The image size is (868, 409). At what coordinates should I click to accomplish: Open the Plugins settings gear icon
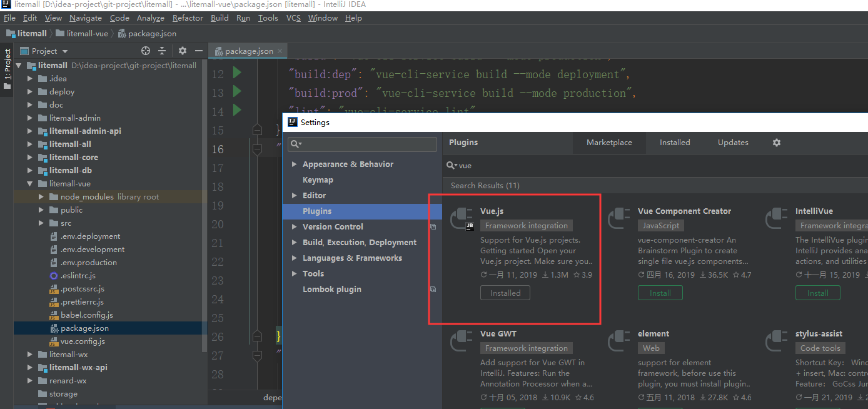(777, 143)
